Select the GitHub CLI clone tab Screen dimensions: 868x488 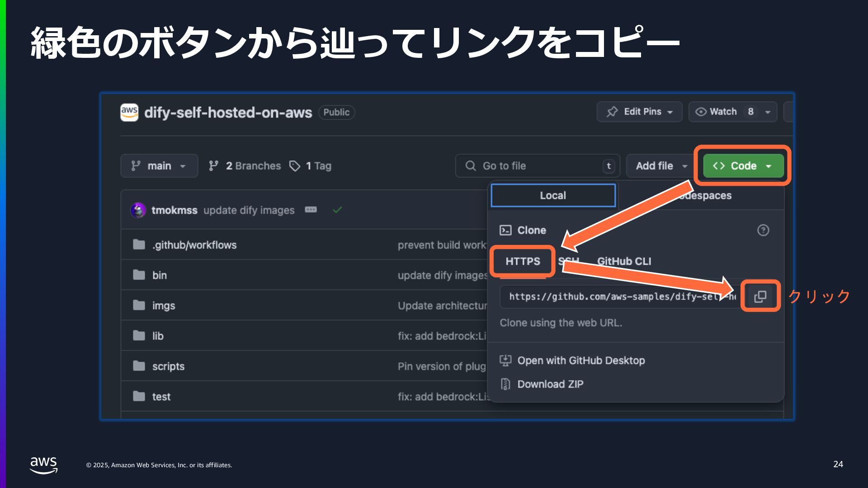point(624,261)
